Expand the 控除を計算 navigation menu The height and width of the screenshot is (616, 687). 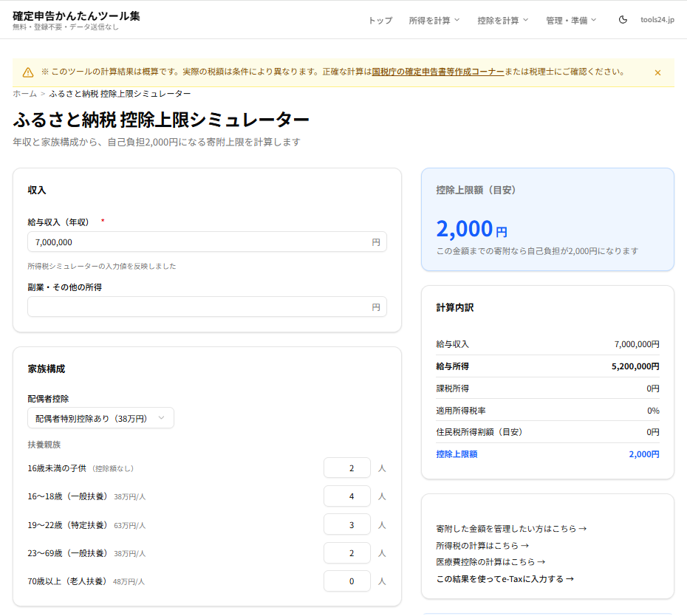tap(503, 20)
